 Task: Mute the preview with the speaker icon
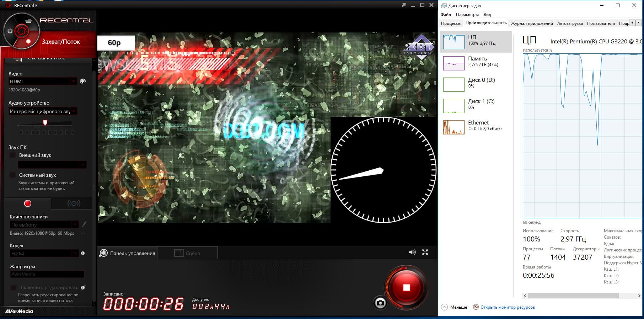tap(412, 252)
